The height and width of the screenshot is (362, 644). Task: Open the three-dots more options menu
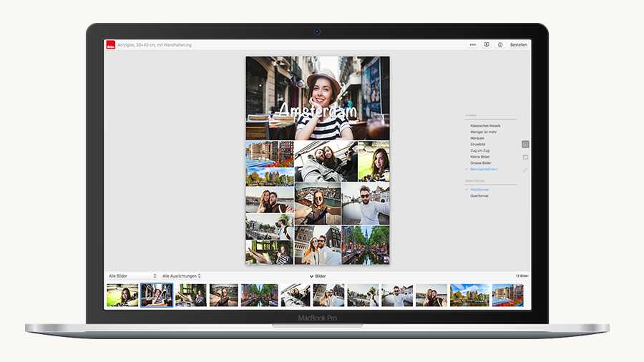472,44
